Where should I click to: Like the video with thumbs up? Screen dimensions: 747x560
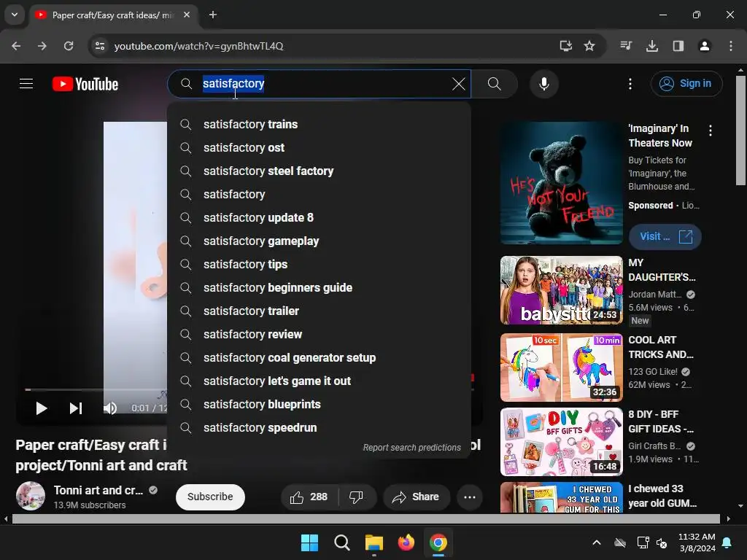pos(309,497)
